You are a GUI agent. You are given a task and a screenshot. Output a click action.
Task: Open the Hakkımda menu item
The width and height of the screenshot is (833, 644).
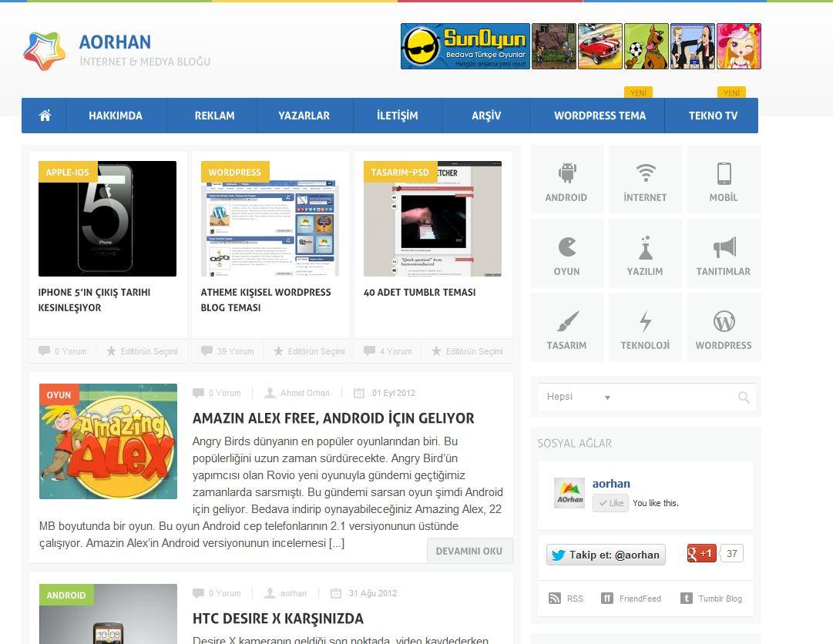click(x=116, y=116)
